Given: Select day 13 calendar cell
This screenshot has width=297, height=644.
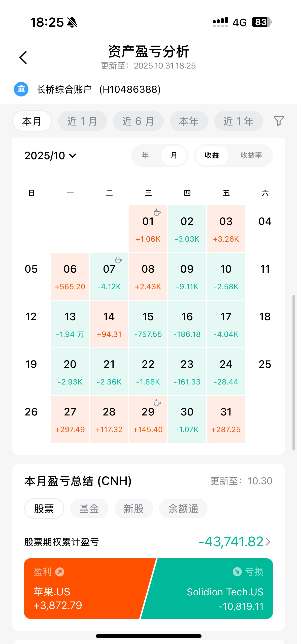Looking at the screenshot, I should tap(70, 324).
